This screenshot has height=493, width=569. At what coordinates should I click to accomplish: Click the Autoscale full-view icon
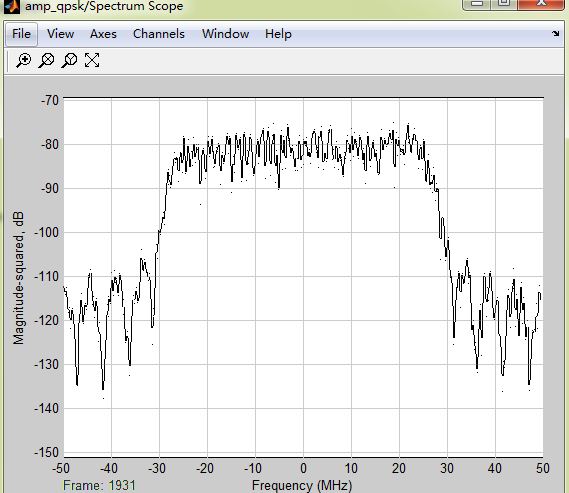[x=92, y=60]
